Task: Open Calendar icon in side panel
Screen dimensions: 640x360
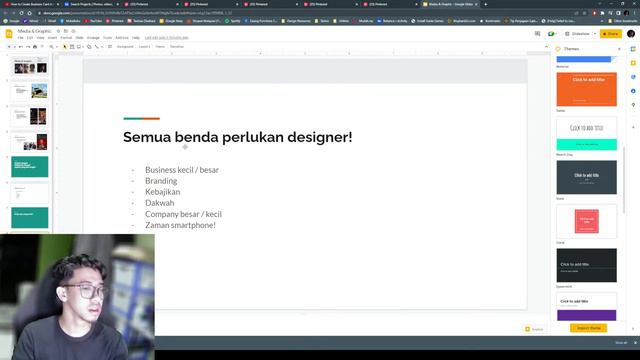Action: pyautogui.click(x=633, y=49)
